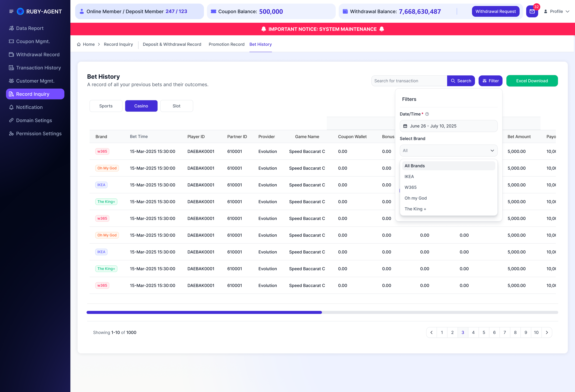Click the Notification bell icon in sidebar

(x=11, y=107)
